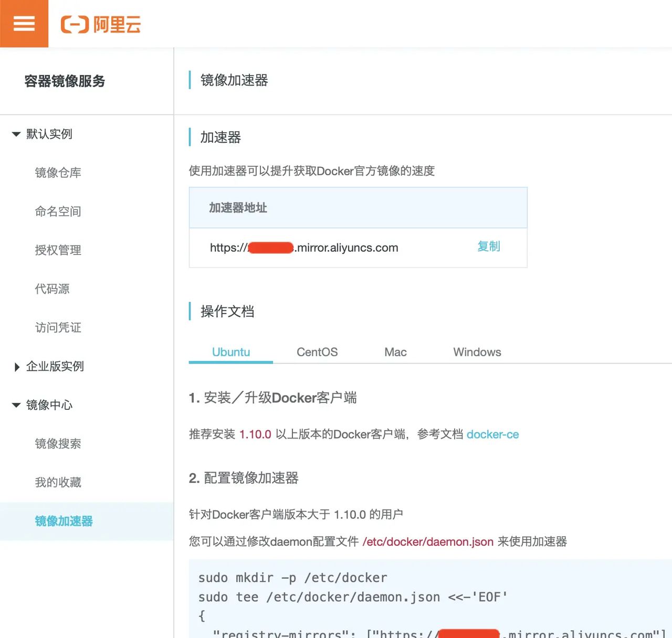Click the 操作文档 section heading
This screenshot has width=672, height=638.
click(227, 312)
